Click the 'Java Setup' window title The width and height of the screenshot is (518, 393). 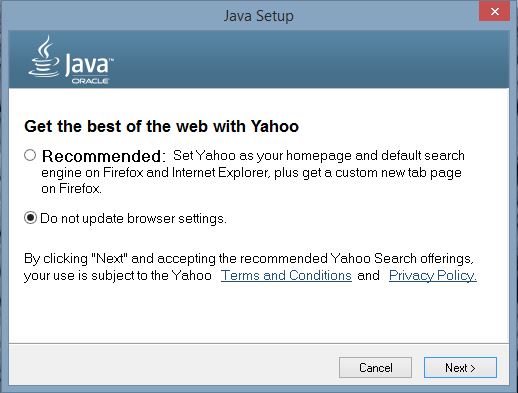pyautogui.click(x=259, y=16)
